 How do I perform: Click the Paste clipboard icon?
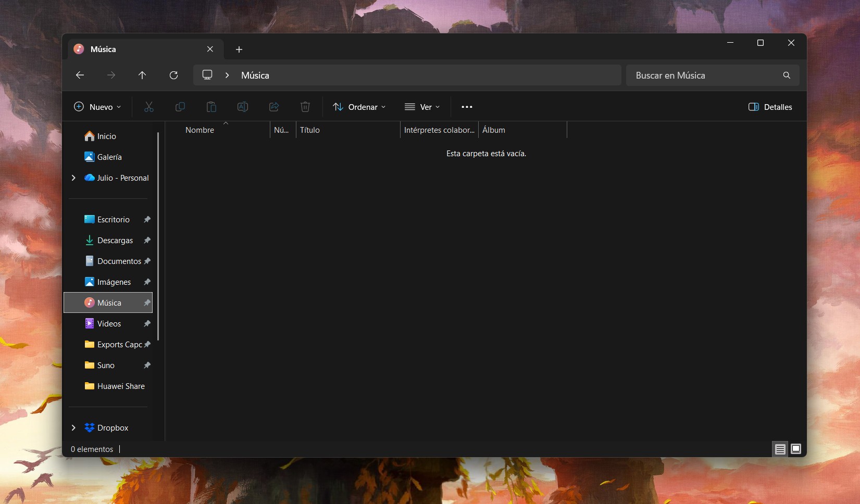pyautogui.click(x=211, y=107)
